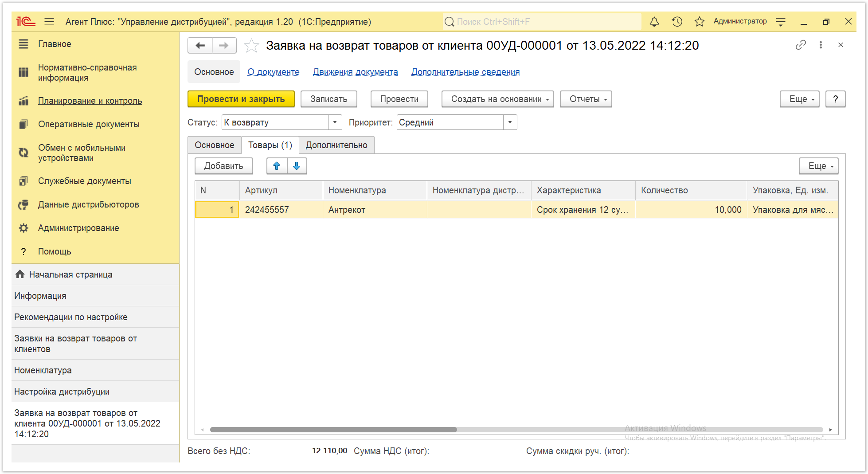Switch to the Дополнительно tab

pyautogui.click(x=336, y=145)
